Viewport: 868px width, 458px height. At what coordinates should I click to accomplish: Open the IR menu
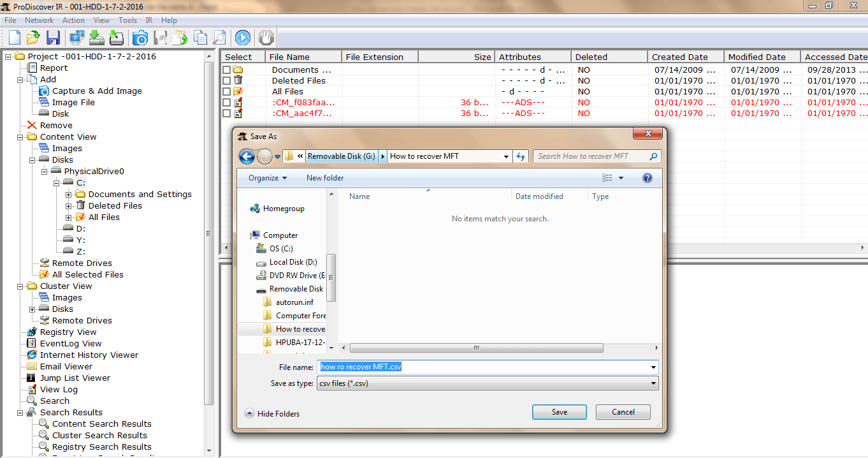pyautogui.click(x=148, y=20)
